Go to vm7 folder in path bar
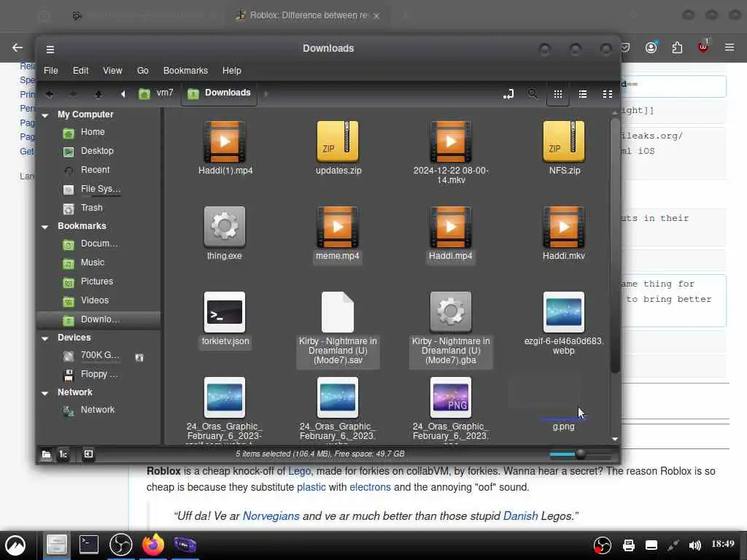747x560 pixels. tap(156, 93)
